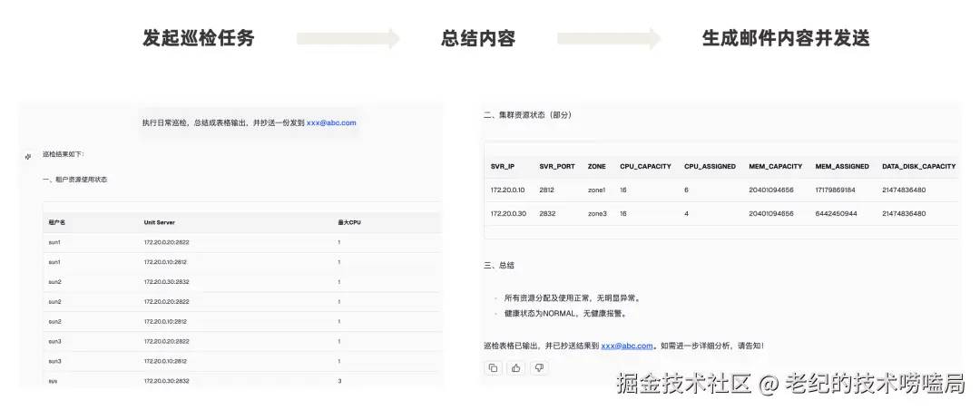Select the 二、集群资源状态（部分） section title
Viewport: 980px width, 410px height.
click(527, 115)
